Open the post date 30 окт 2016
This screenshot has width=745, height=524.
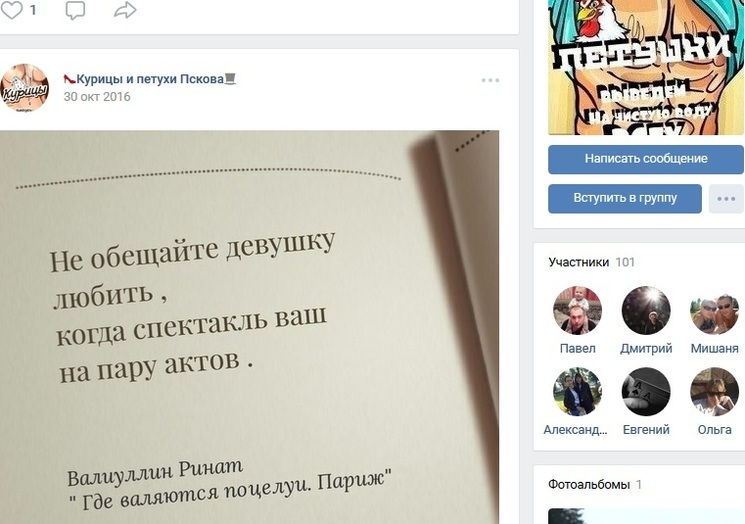[97, 96]
